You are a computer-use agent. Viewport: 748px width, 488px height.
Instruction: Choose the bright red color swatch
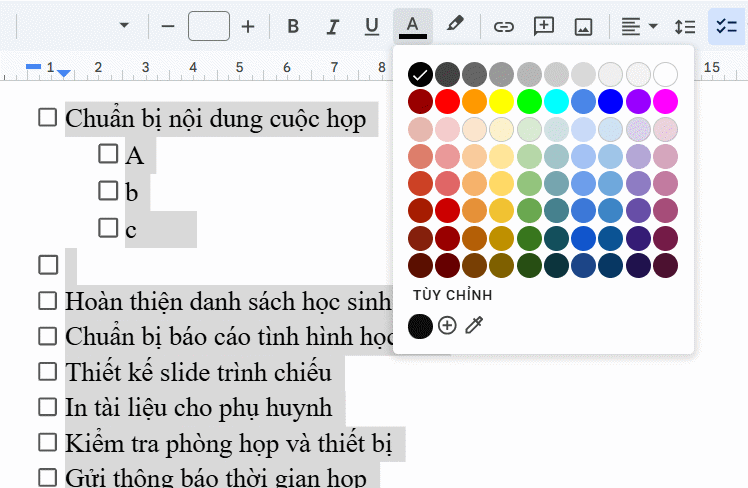[447, 102]
